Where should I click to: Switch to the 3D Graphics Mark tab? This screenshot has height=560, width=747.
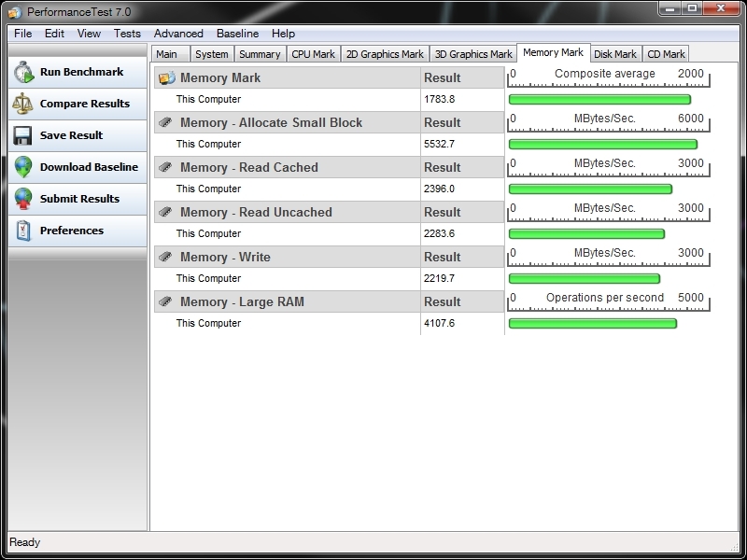coord(473,54)
